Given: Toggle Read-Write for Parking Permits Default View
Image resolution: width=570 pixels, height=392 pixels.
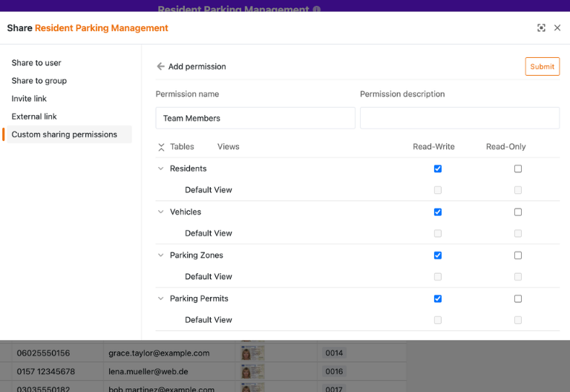Looking at the screenshot, I should [x=438, y=320].
